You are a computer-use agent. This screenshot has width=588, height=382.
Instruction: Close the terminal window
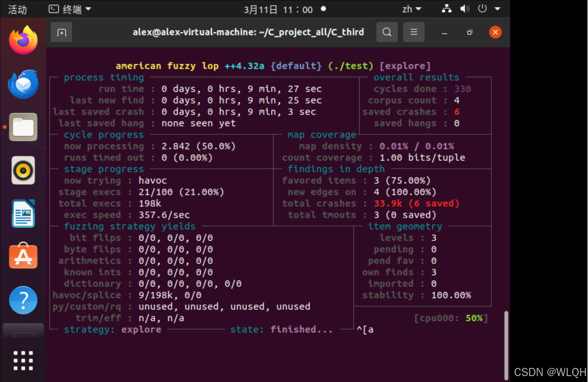tap(495, 32)
